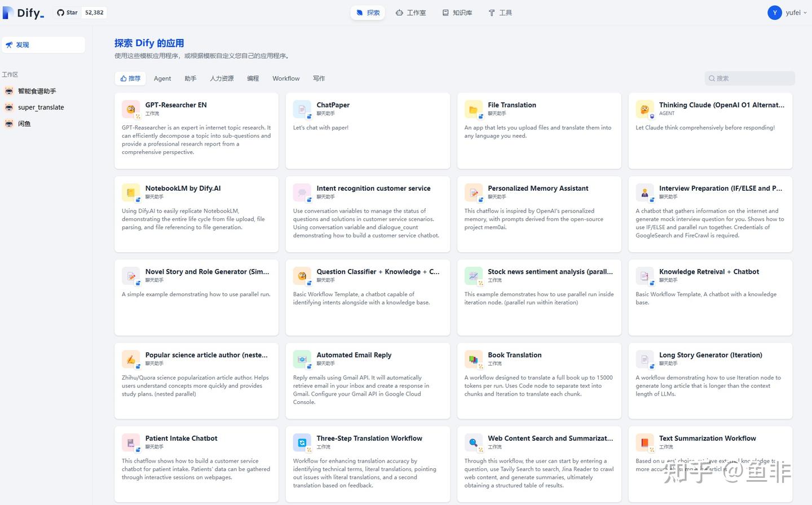Filter templates by 人力资源 category

tap(222, 78)
